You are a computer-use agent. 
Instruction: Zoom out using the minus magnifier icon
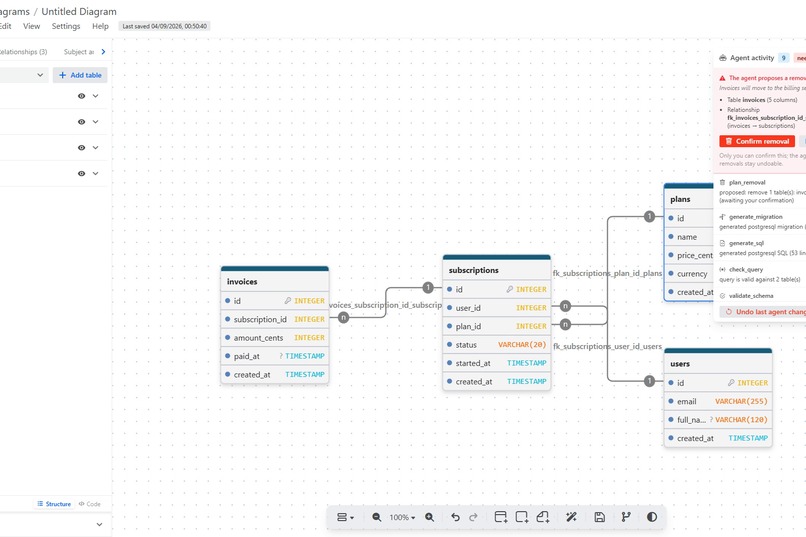[x=377, y=517]
